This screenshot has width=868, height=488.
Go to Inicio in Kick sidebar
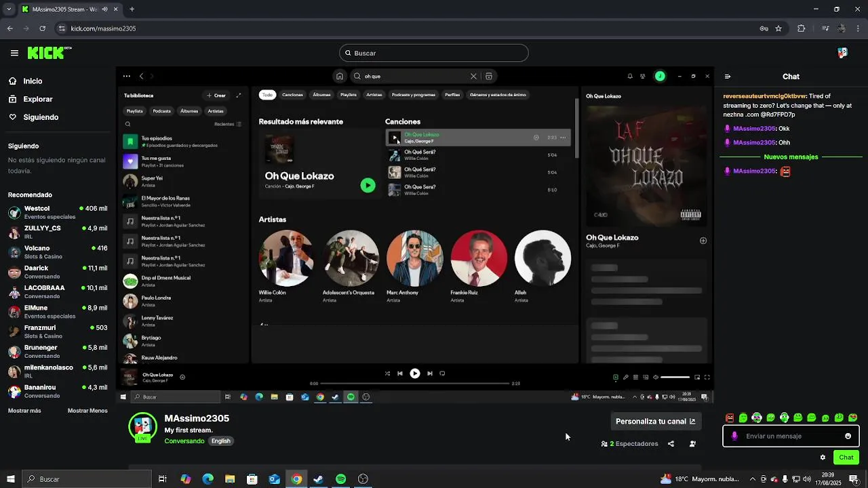pyautogui.click(x=25, y=81)
